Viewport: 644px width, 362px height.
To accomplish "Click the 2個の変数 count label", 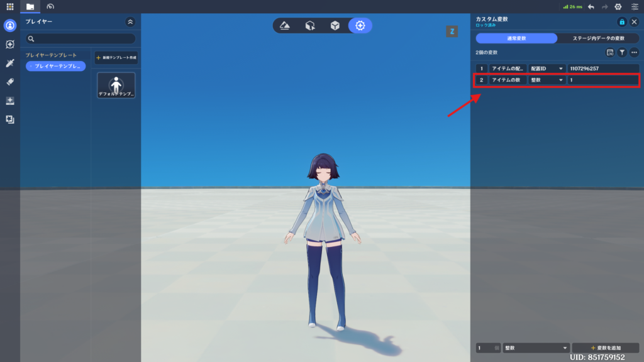I will pyautogui.click(x=486, y=53).
